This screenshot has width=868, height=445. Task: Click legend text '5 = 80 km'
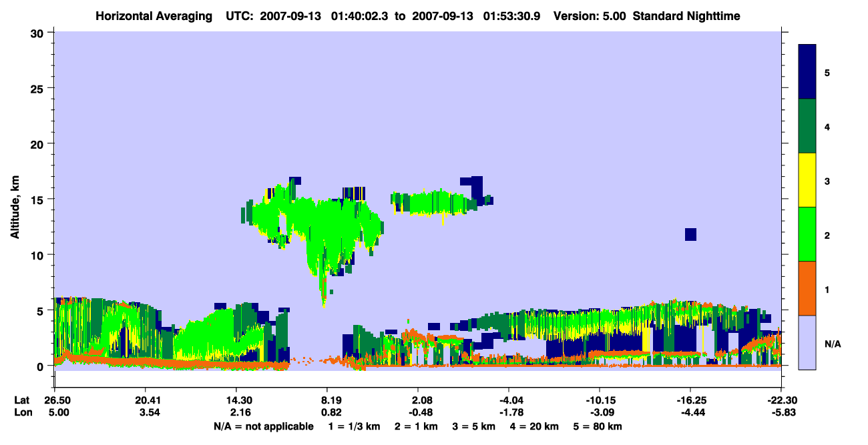598,426
